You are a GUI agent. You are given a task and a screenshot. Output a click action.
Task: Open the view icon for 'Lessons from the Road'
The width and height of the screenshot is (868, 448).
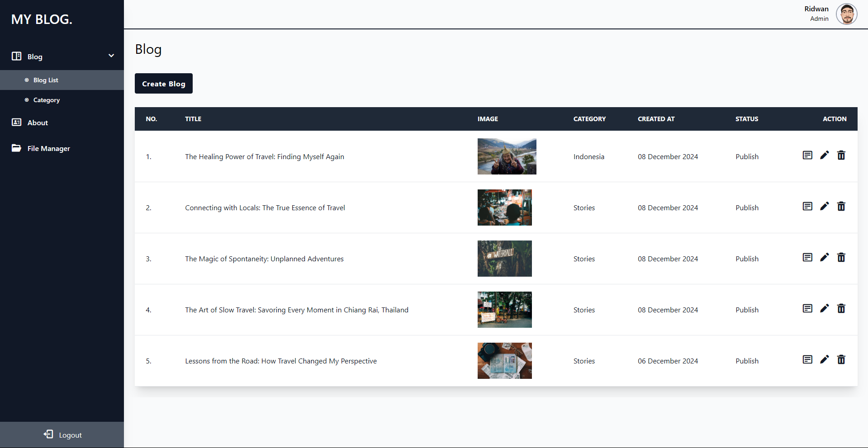point(807,359)
